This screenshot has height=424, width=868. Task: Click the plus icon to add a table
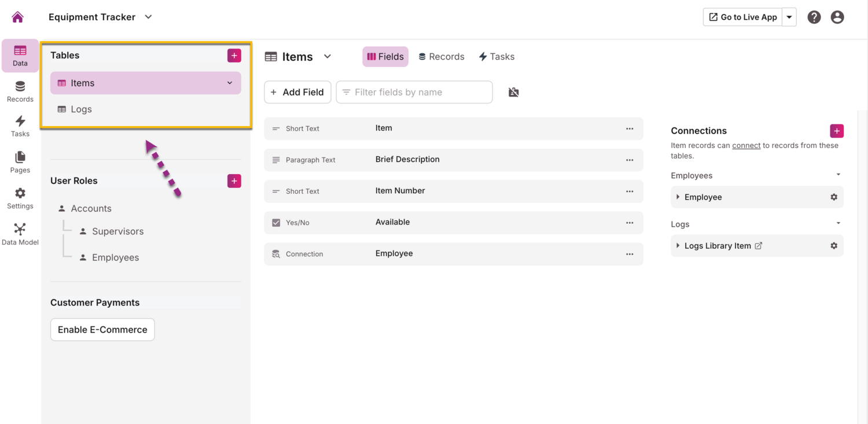[x=234, y=56]
